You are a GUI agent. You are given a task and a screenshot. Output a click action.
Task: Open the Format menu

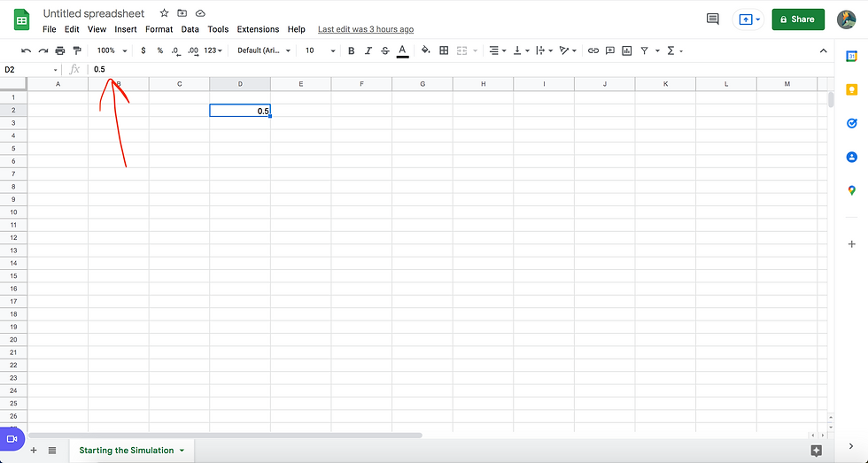159,29
